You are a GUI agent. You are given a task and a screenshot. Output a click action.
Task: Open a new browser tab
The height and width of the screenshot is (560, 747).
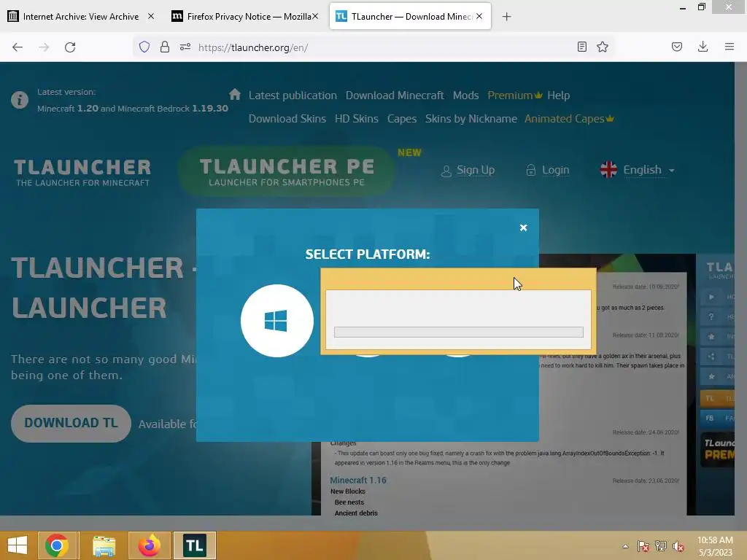506,17
